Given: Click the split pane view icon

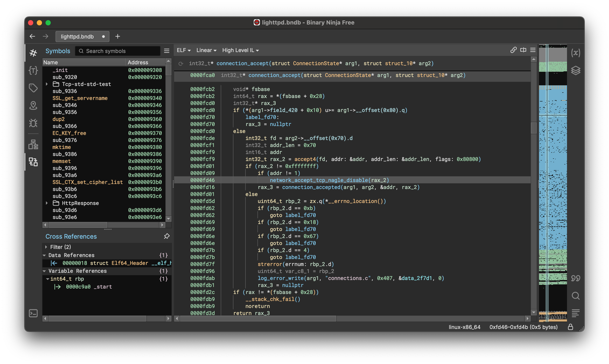Looking at the screenshot, I should 523,50.
